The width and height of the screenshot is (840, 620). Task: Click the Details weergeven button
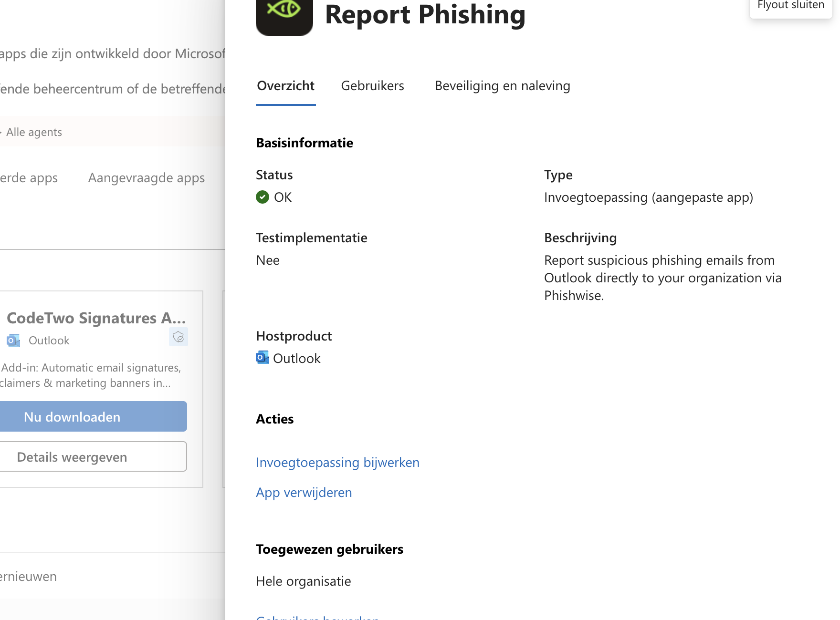(94, 456)
